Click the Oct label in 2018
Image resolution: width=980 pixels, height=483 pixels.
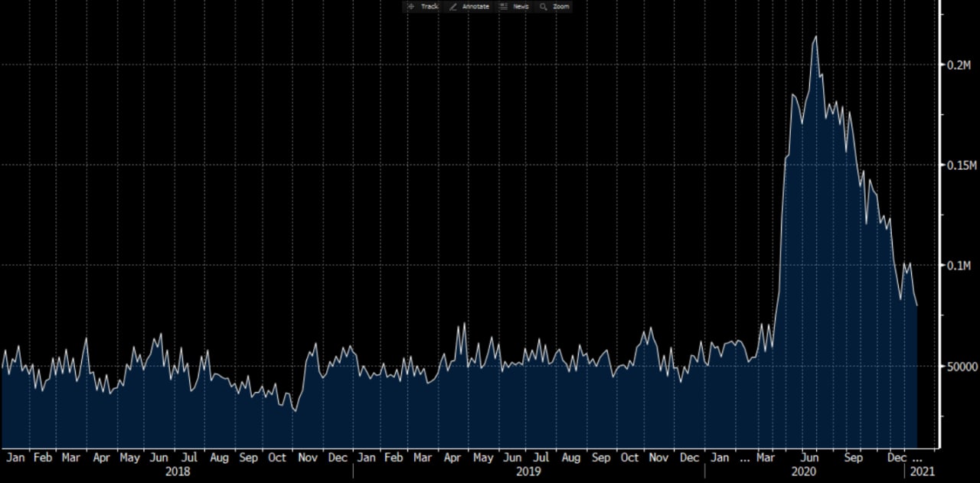click(276, 458)
